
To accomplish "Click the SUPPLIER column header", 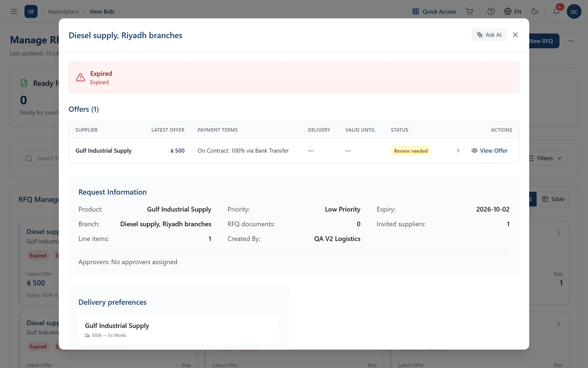I will tap(86, 130).
